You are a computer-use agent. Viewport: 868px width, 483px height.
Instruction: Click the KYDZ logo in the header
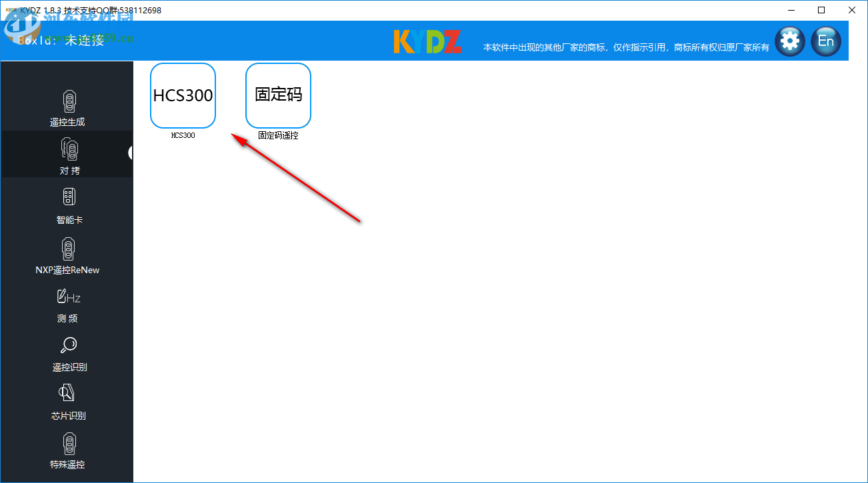tap(427, 41)
